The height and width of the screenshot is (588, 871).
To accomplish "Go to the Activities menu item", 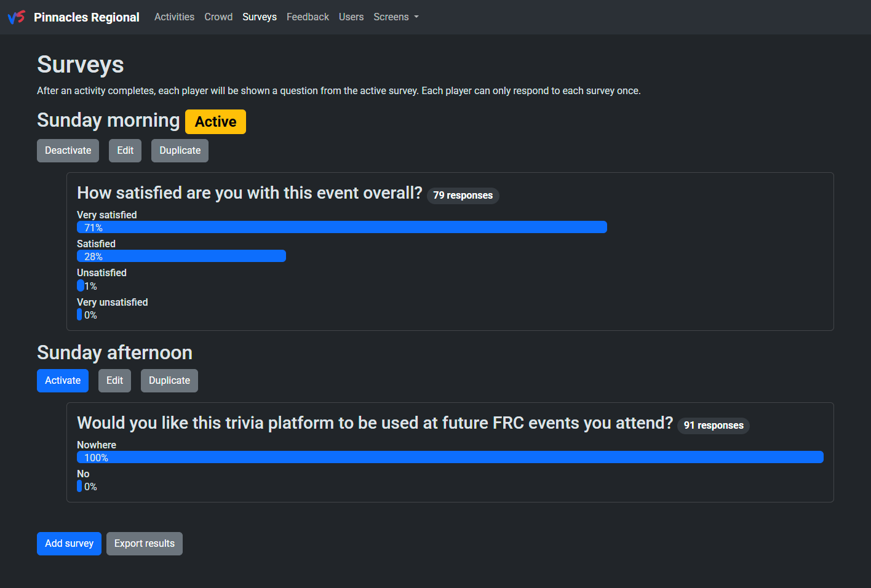I will click(x=174, y=17).
